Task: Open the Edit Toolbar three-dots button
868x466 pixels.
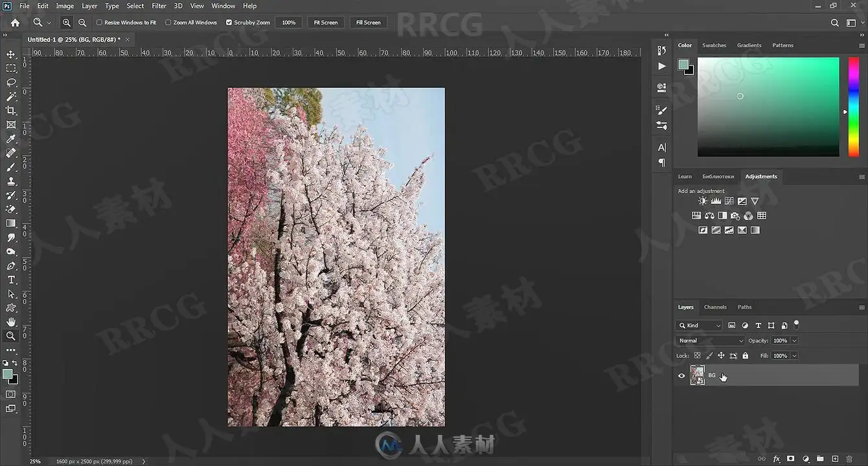Action: pos(11,350)
